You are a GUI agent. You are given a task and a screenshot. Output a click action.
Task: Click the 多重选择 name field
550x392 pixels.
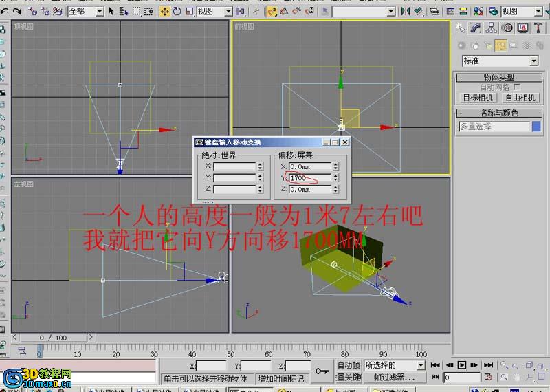coord(494,127)
